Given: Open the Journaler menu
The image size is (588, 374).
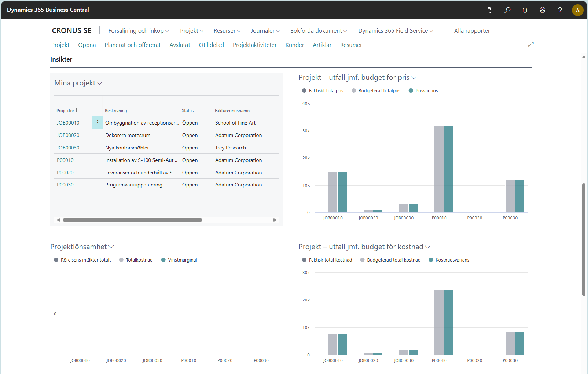Looking at the screenshot, I should [265, 31].
